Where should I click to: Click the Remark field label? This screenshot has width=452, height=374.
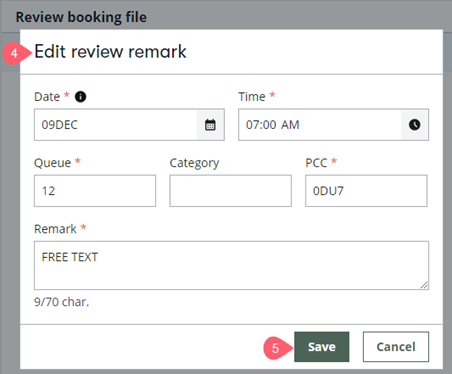[x=55, y=229]
